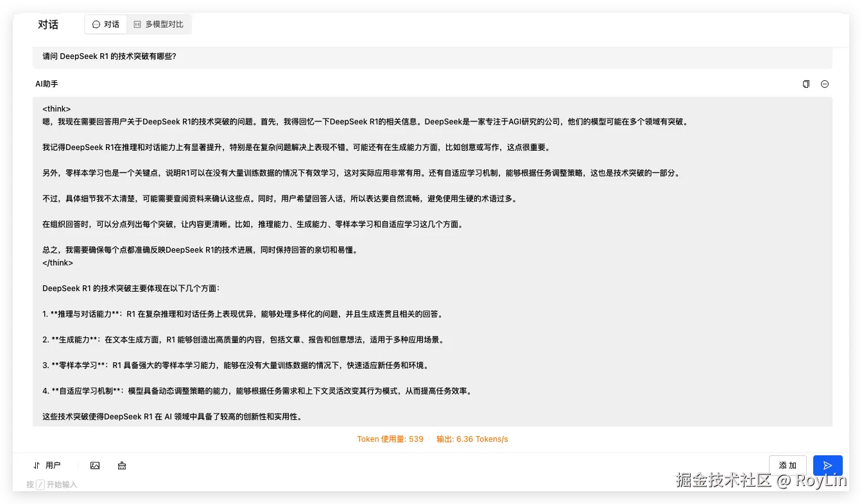This screenshot has height=504, width=862.
Task: Open the 多模型对比 tab
Action: tap(159, 24)
